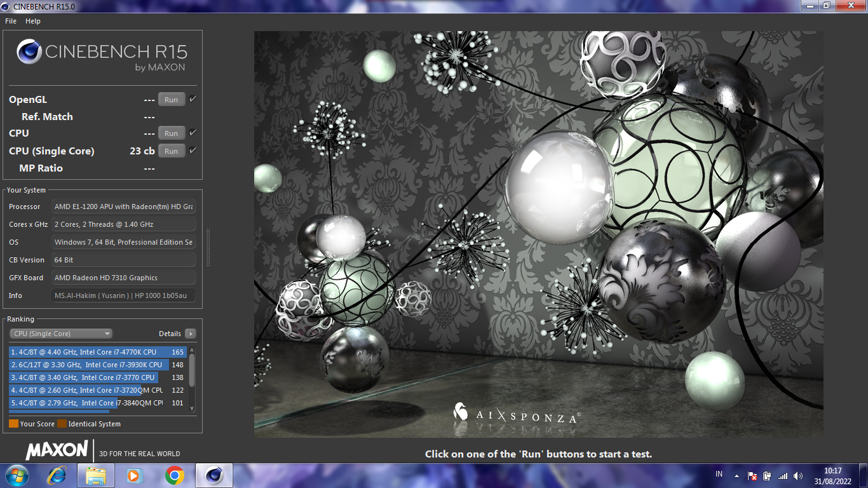Open Google Chrome from taskbar

pos(174,475)
